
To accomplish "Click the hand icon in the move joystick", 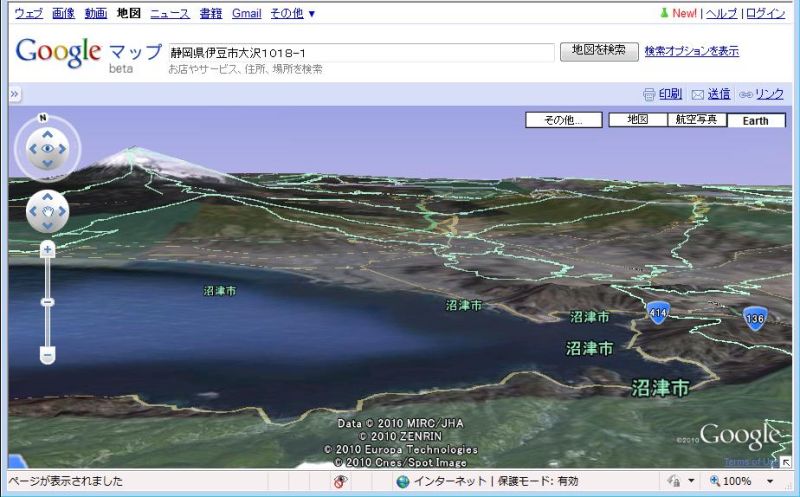I will click(47, 212).
